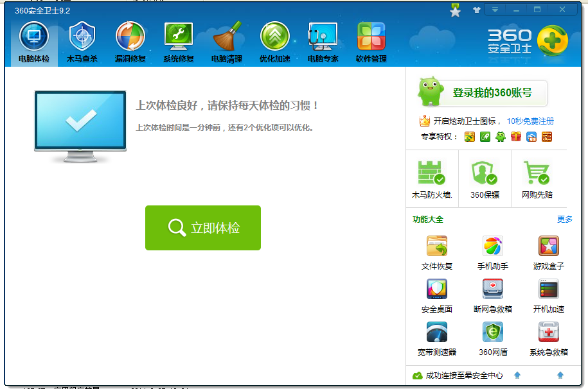The height and width of the screenshot is (389, 588).
Task: Click 登录我的360账号 login button
Action: click(492, 92)
